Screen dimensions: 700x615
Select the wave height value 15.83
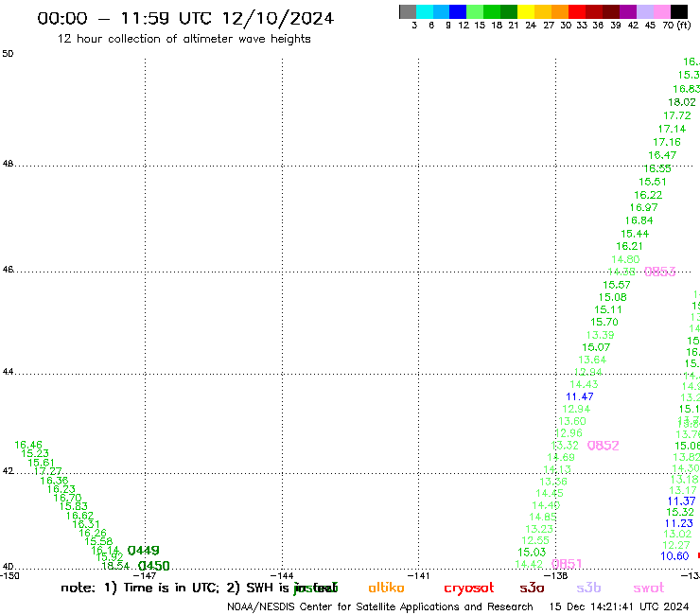click(74, 506)
